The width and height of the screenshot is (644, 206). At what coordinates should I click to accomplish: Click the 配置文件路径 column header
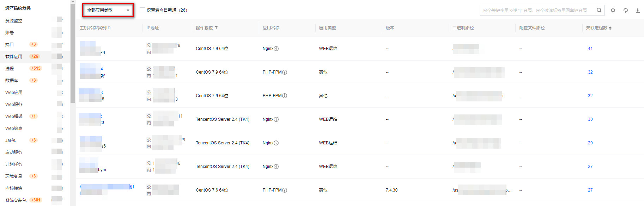coord(532,28)
